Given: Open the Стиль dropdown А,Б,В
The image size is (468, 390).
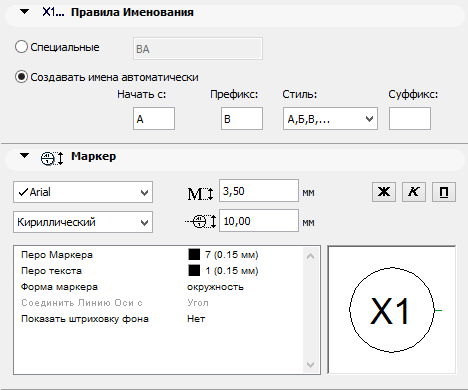Looking at the screenshot, I should click(x=330, y=118).
